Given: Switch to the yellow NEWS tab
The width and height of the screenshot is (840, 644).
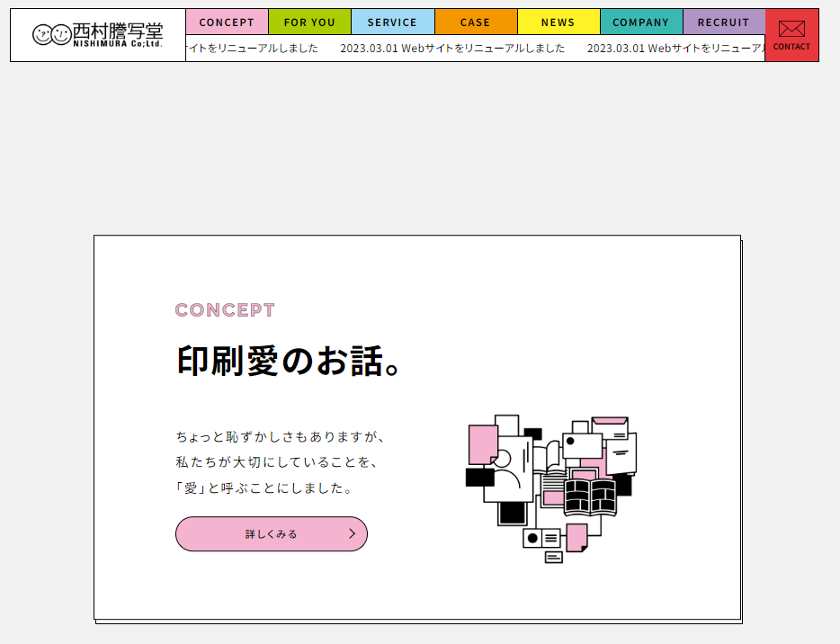Looking at the screenshot, I should click(x=558, y=22).
